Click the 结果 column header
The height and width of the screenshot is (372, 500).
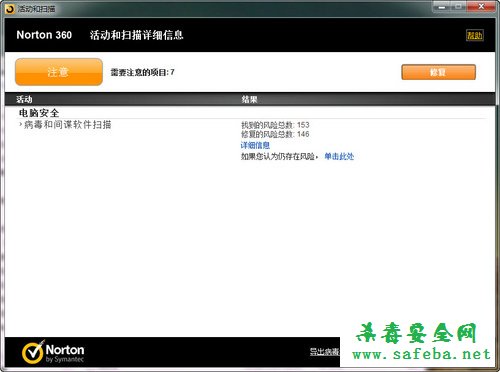[x=249, y=99]
